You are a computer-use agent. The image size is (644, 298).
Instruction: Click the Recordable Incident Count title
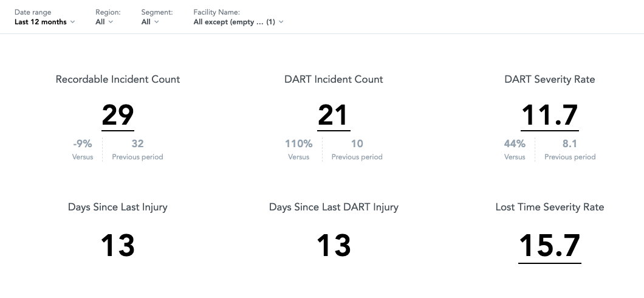118,79
